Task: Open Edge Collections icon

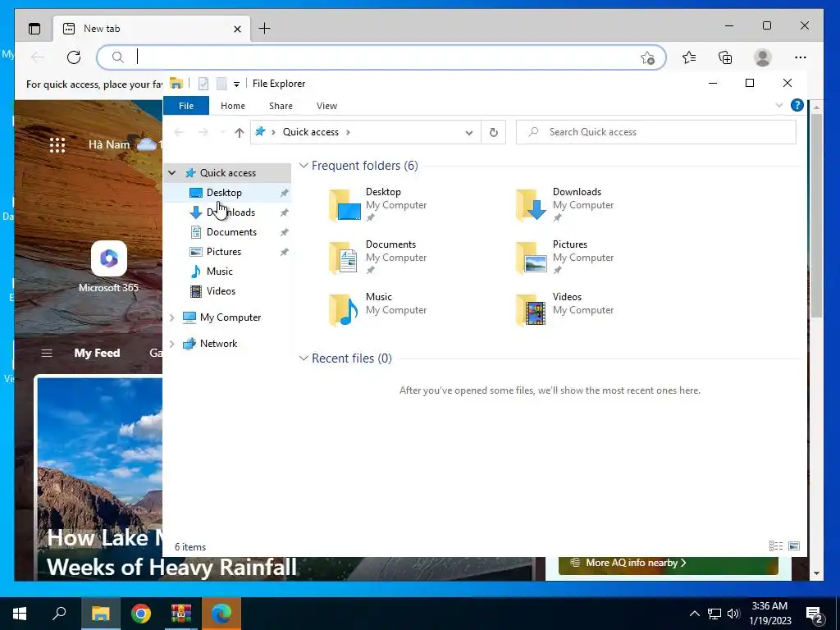Action: (725, 57)
